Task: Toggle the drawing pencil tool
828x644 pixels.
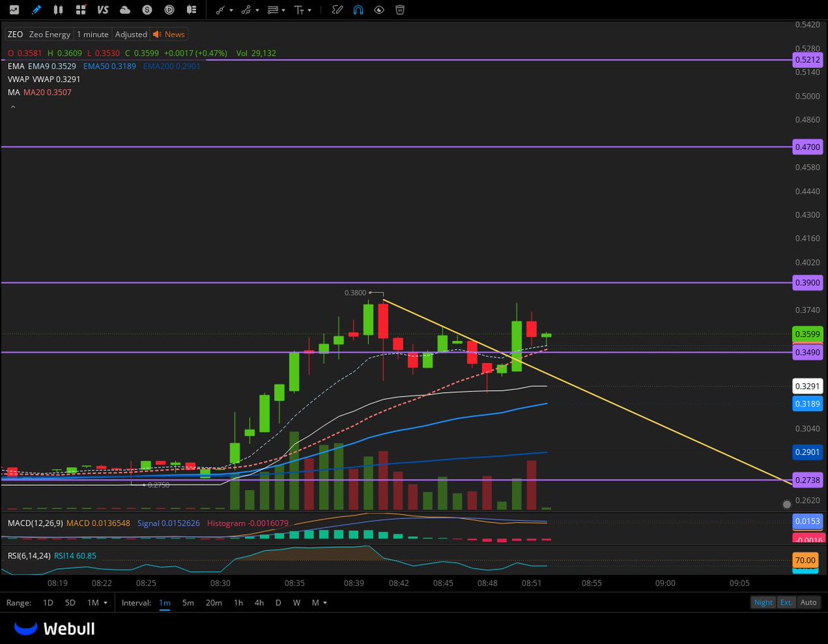Action: point(36,10)
